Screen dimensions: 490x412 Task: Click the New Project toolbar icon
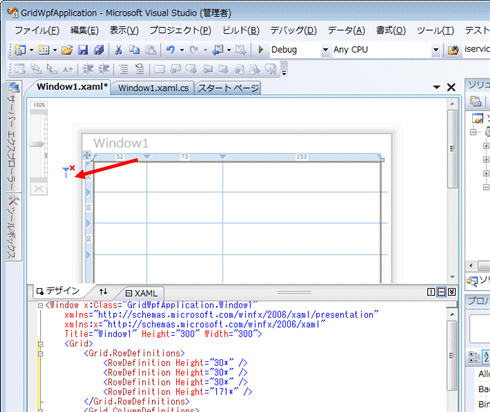[20, 50]
